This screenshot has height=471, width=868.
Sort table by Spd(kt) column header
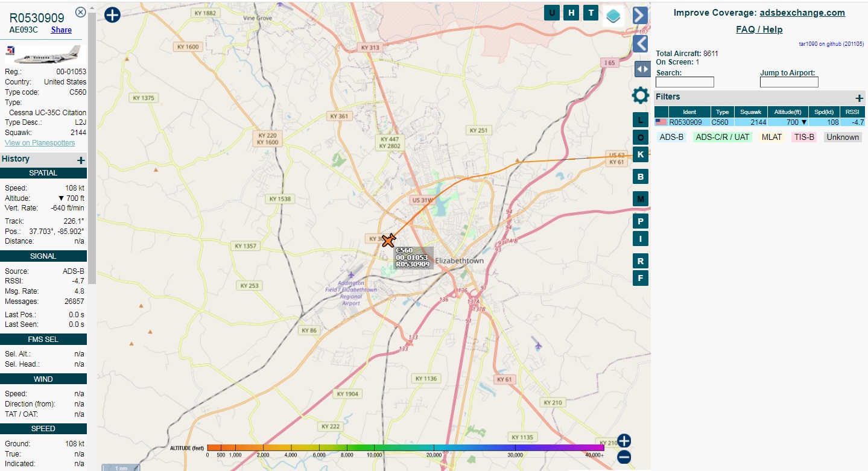(x=824, y=112)
